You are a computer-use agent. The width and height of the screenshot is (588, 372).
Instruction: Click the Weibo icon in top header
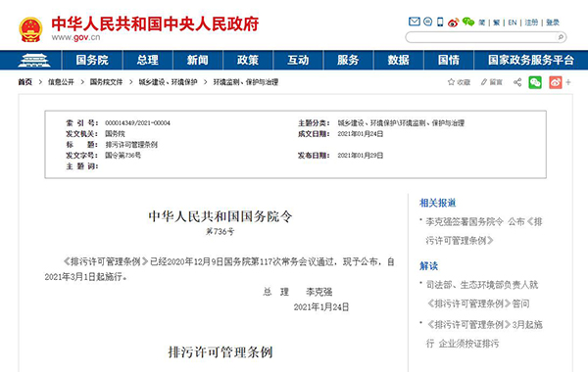pyautogui.click(x=453, y=23)
